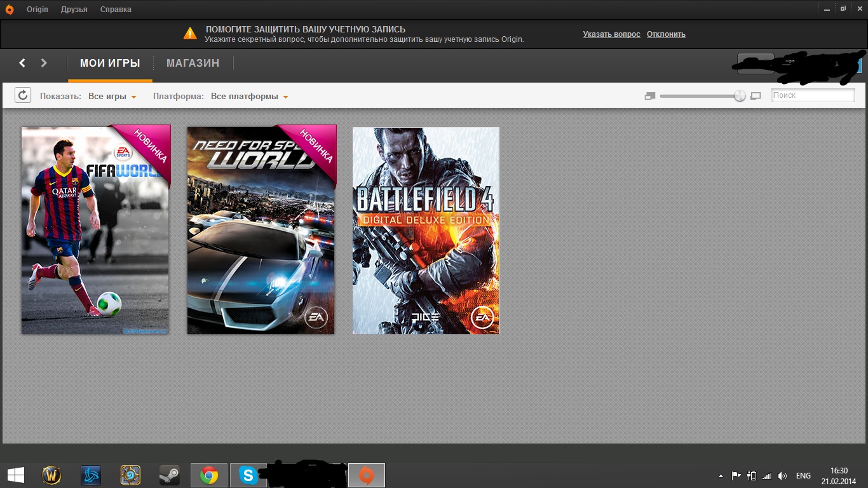
Task: Click the Origin taskbar icon
Action: (367, 475)
